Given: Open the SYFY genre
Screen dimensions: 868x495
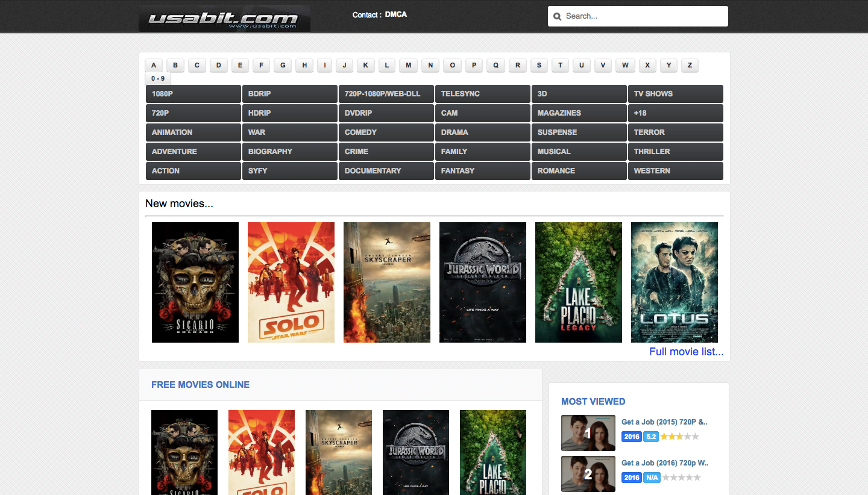Looking at the screenshot, I should coord(290,171).
